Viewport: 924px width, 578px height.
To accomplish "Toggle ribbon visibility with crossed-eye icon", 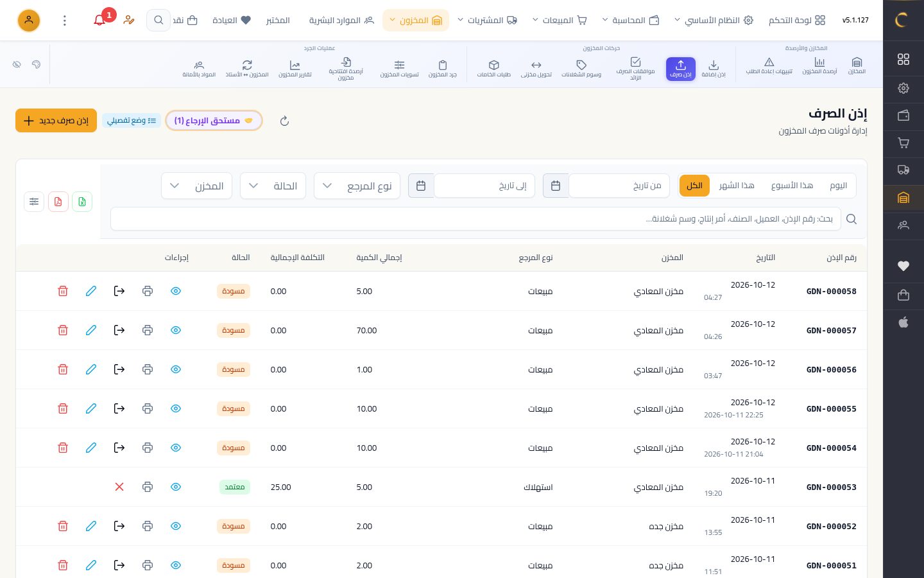I will tap(17, 64).
